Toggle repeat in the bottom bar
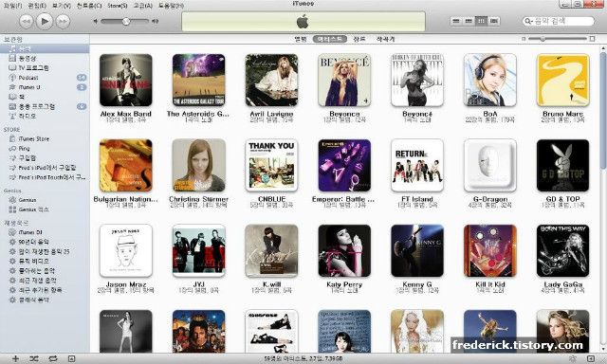 coord(53,358)
